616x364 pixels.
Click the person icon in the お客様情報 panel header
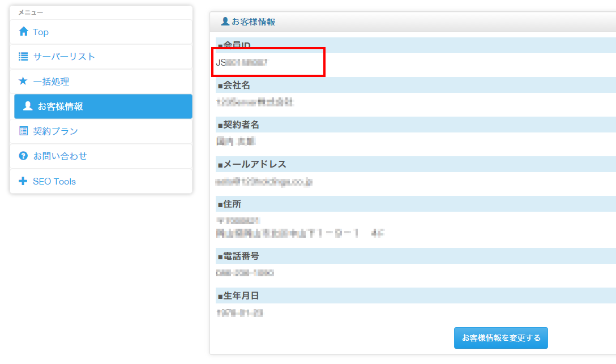[x=225, y=22]
